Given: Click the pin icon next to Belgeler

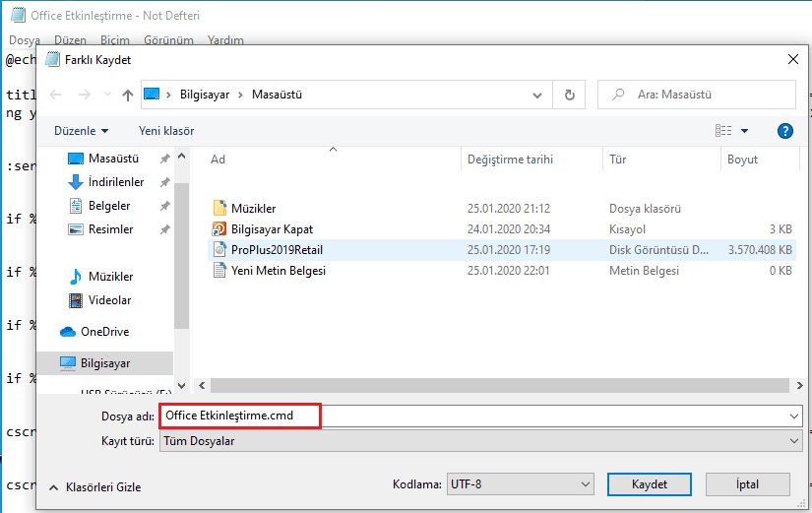Looking at the screenshot, I should (164, 206).
